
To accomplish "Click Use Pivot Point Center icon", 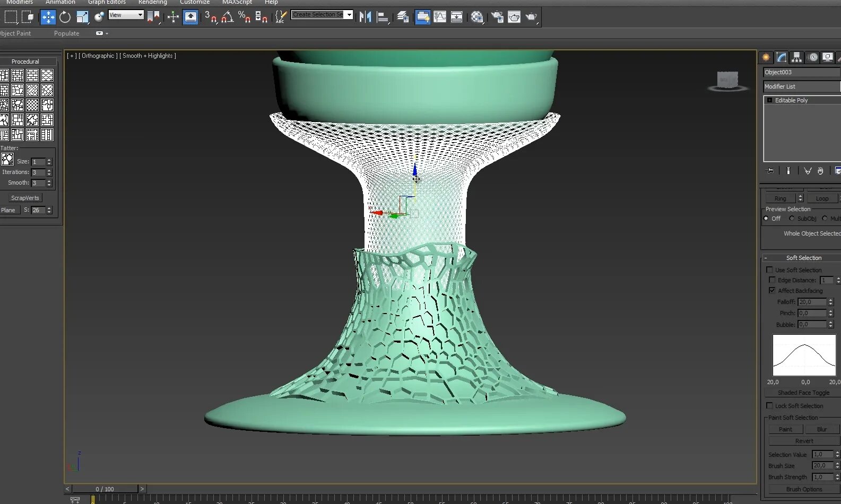I will [154, 17].
